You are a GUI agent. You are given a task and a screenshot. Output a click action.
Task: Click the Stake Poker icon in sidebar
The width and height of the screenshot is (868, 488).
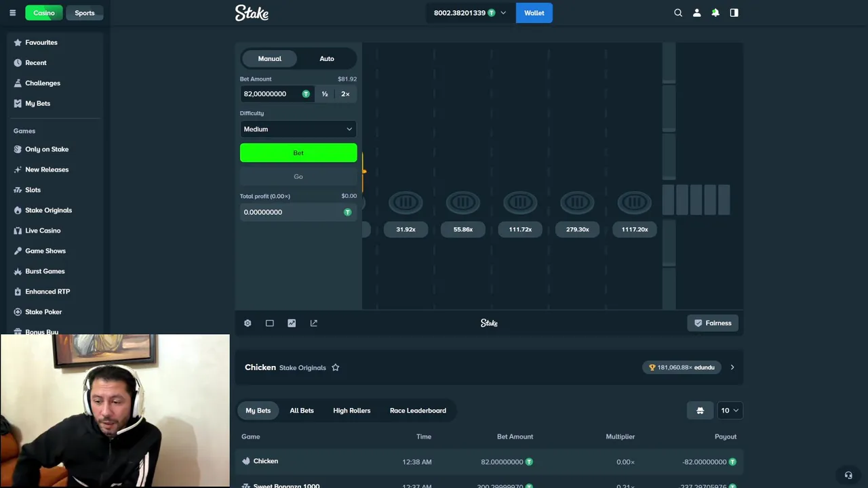(x=18, y=312)
